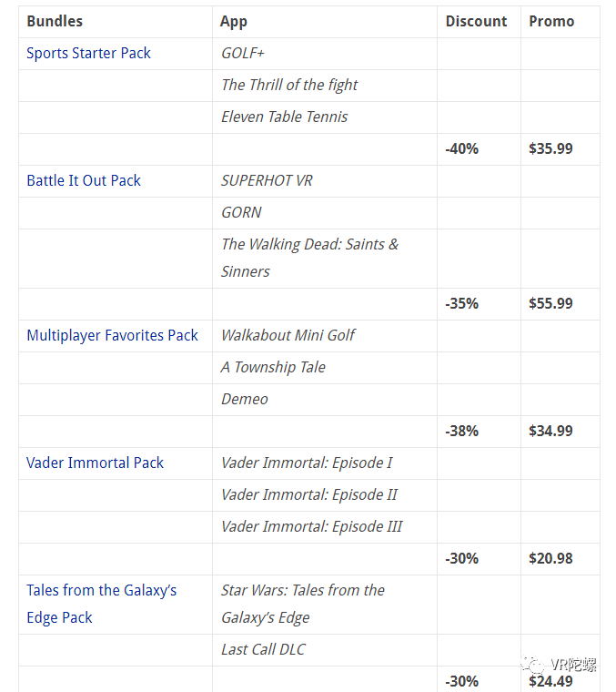616x692 pixels.
Task: Select Vader Immortal: Episode II entry
Action: click(308, 494)
